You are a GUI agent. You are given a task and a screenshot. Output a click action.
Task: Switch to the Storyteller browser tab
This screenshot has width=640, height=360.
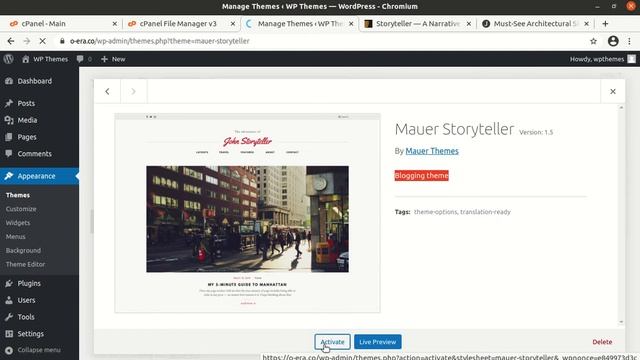click(417, 24)
